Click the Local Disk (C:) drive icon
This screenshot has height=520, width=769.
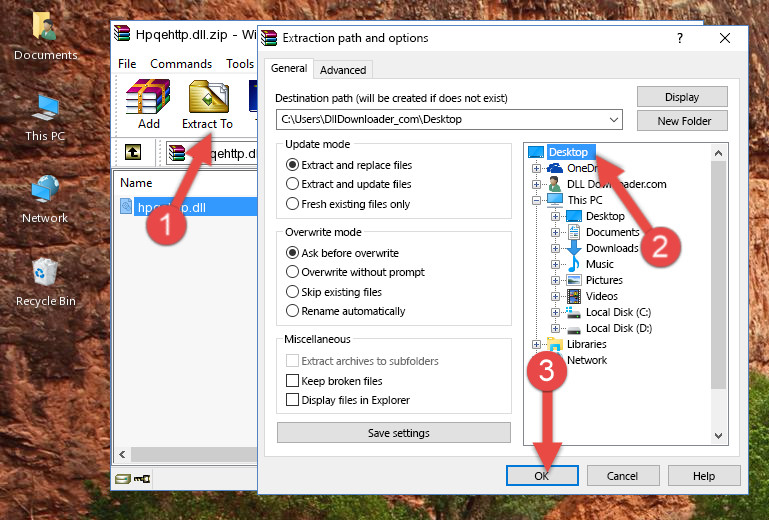pyautogui.click(x=573, y=312)
